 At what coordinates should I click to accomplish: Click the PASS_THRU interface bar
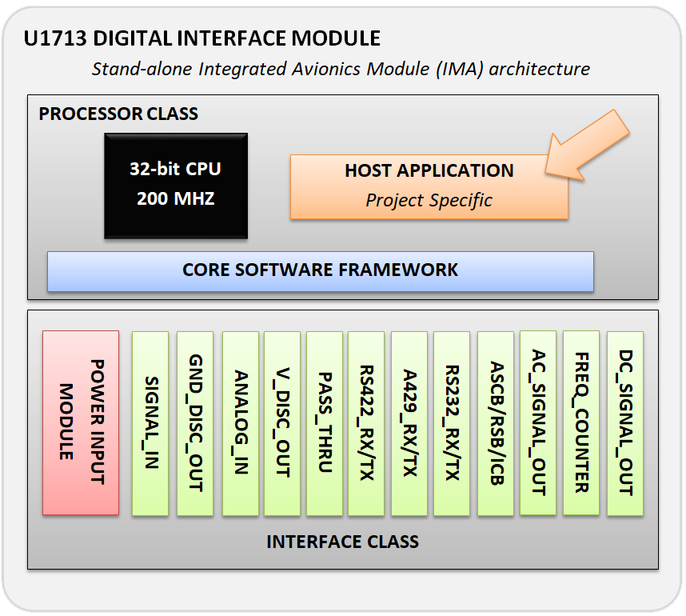(325, 423)
